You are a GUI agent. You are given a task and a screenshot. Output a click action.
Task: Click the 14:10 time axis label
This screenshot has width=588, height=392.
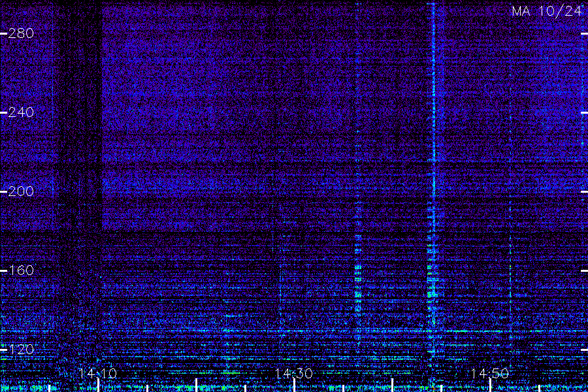pyautogui.click(x=98, y=373)
